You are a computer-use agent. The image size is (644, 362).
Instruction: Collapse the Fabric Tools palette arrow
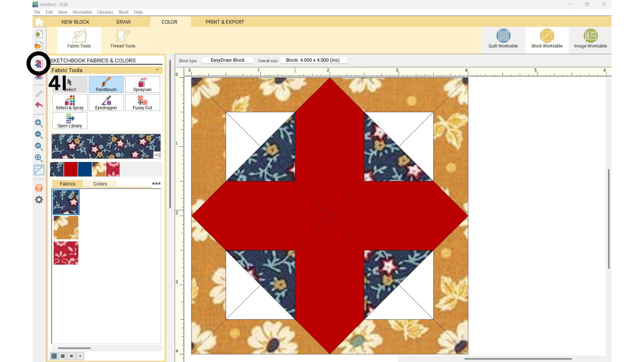(x=157, y=70)
